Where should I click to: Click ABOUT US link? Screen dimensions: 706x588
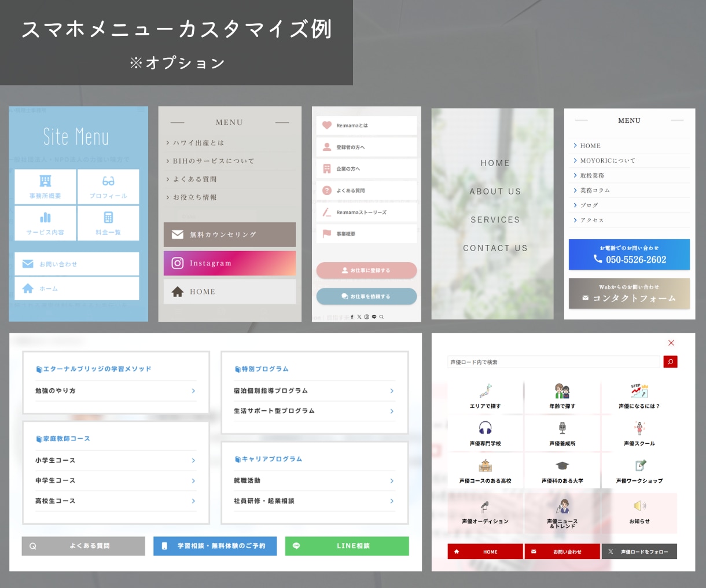[x=495, y=192]
